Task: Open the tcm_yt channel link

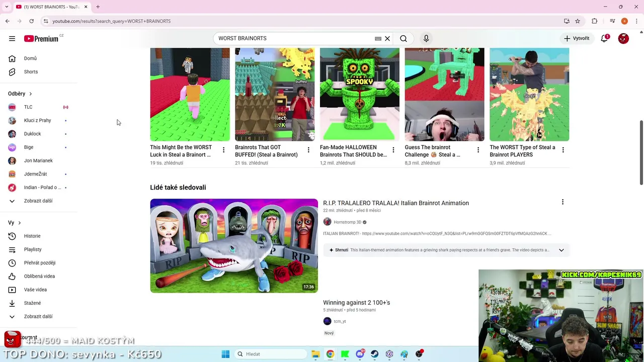Action: (340, 321)
